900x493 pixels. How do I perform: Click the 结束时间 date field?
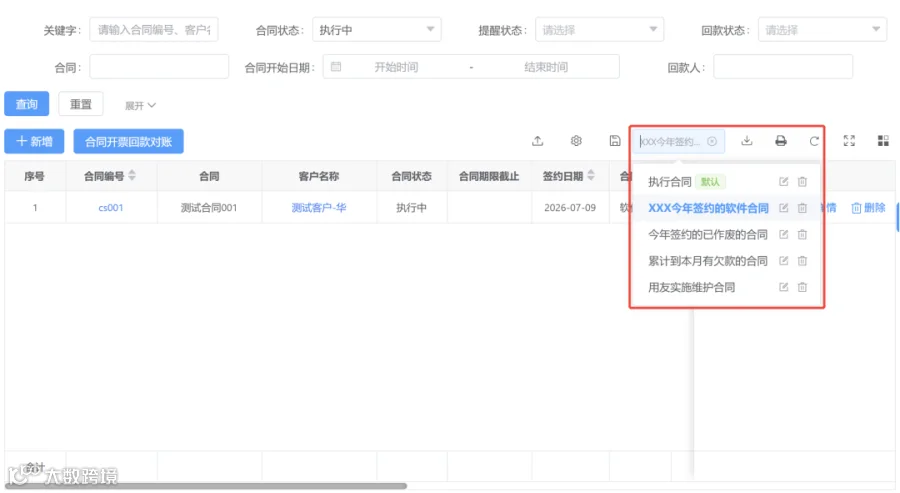point(546,67)
